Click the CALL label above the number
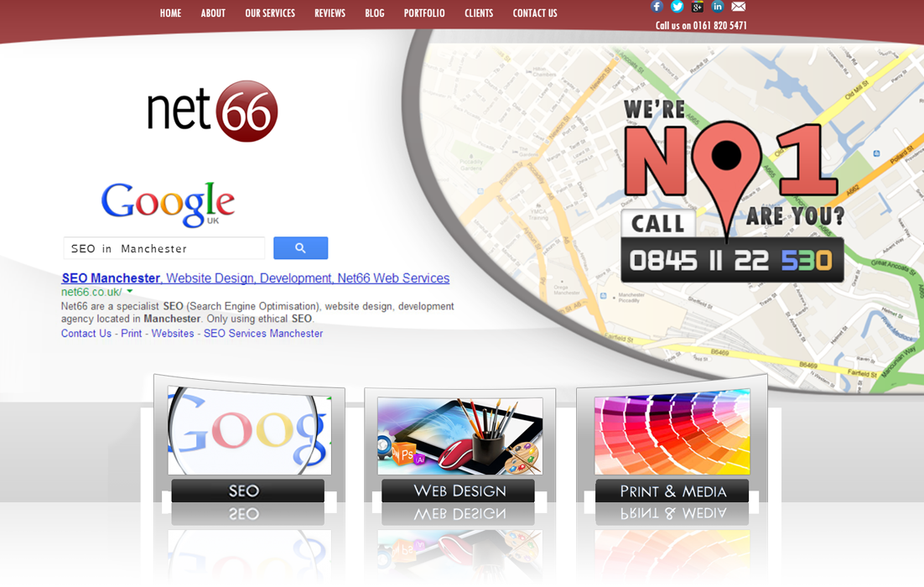The width and height of the screenshot is (924, 587). click(x=657, y=223)
